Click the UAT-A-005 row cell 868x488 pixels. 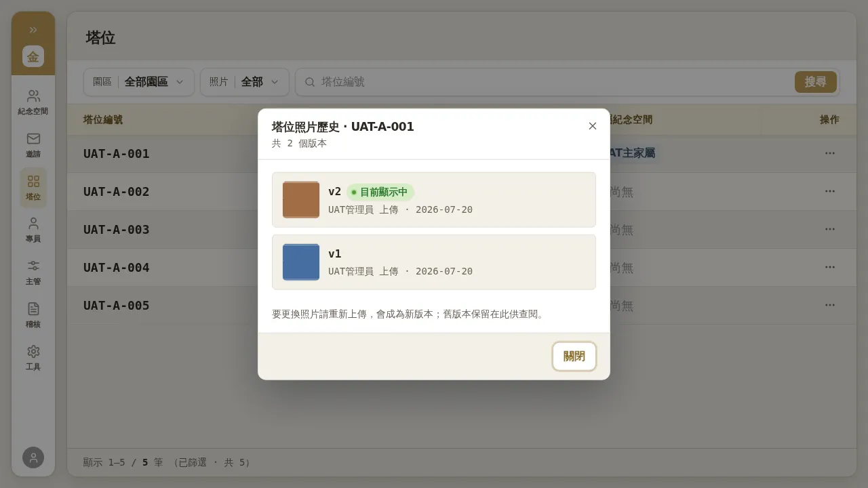(117, 306)
